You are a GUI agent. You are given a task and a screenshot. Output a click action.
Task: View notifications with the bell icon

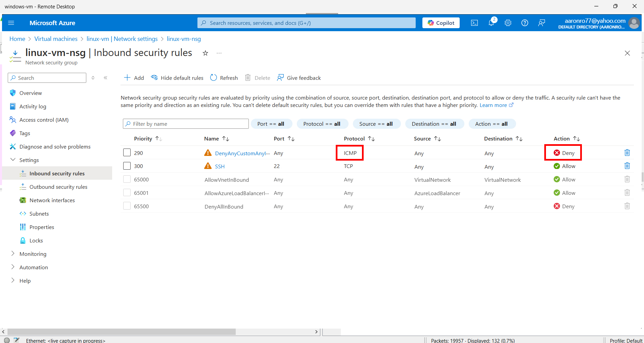(x=491, y=22)
